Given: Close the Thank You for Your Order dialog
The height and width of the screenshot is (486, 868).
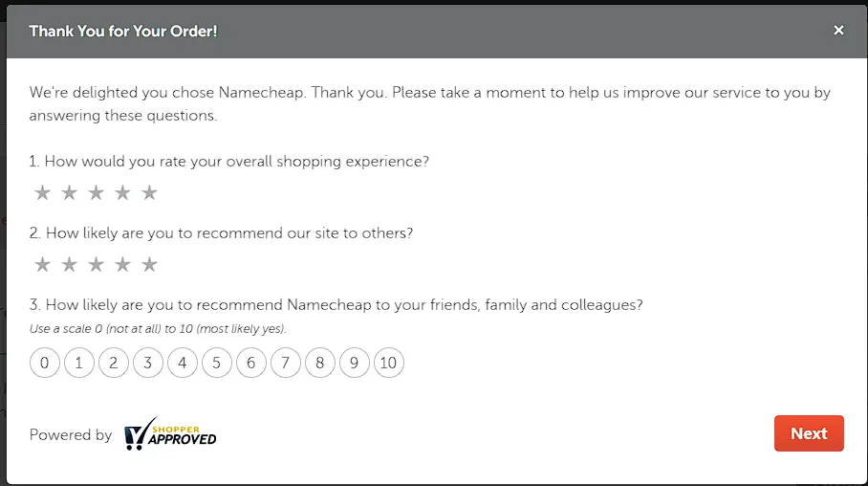Looking at the screenshot, I should [x=838, y=31].
